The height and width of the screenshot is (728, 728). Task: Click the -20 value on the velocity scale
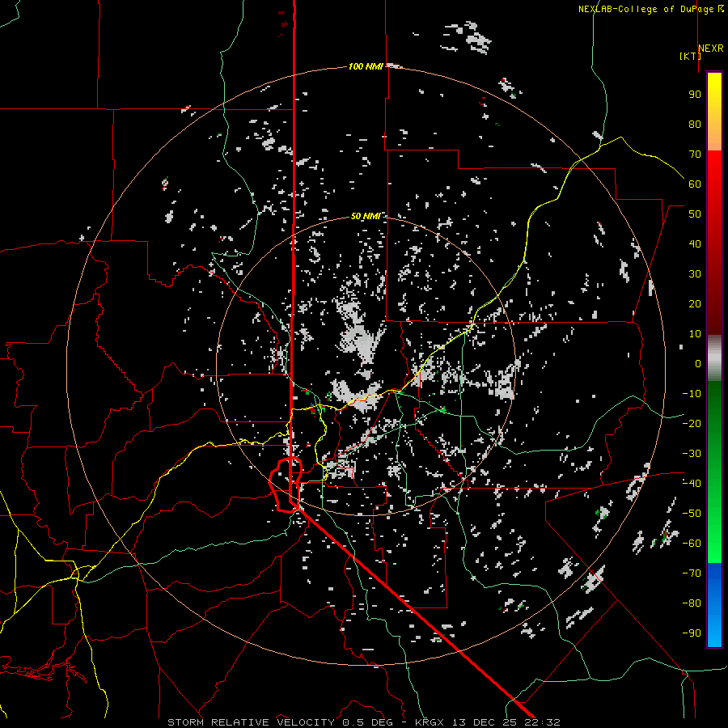pos(692,423)
